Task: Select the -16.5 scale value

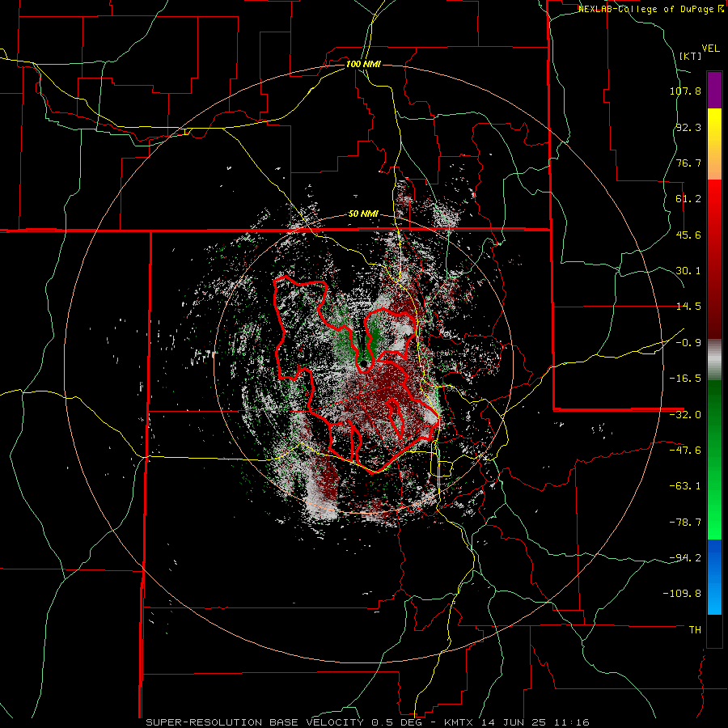Action: [685, 379]
